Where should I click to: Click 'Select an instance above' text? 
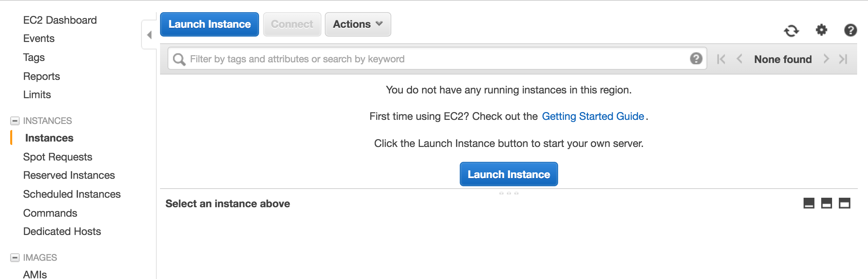(x=228, y=203)
